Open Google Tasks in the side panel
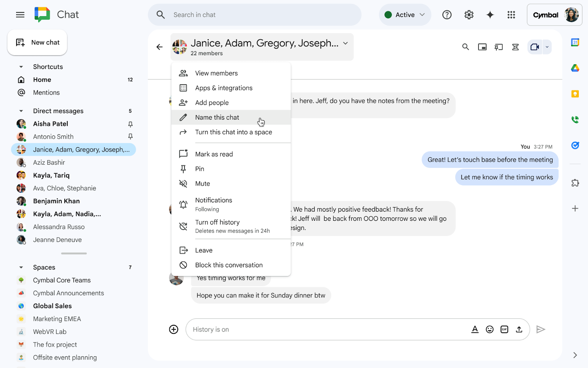 (576, 145)
